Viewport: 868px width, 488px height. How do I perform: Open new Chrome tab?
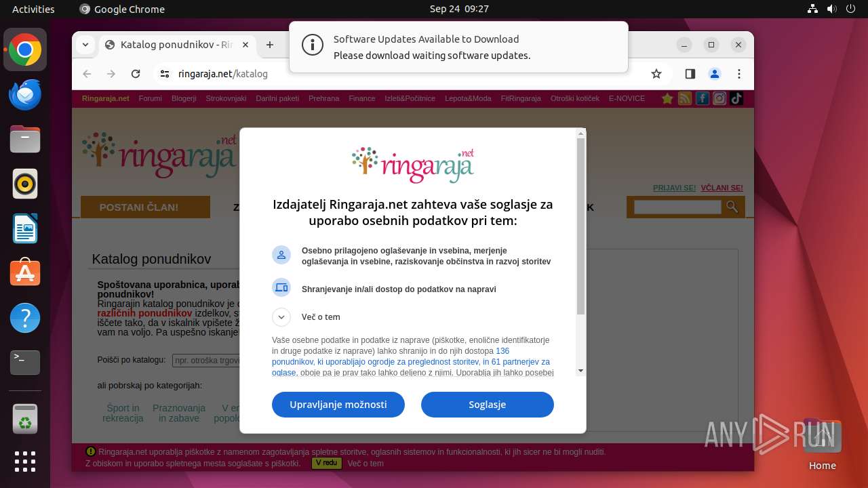(270, 45)
